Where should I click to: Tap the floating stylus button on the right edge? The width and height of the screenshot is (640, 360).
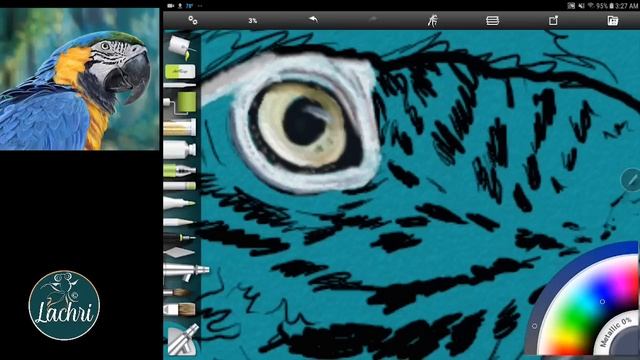tap(631, 180)
